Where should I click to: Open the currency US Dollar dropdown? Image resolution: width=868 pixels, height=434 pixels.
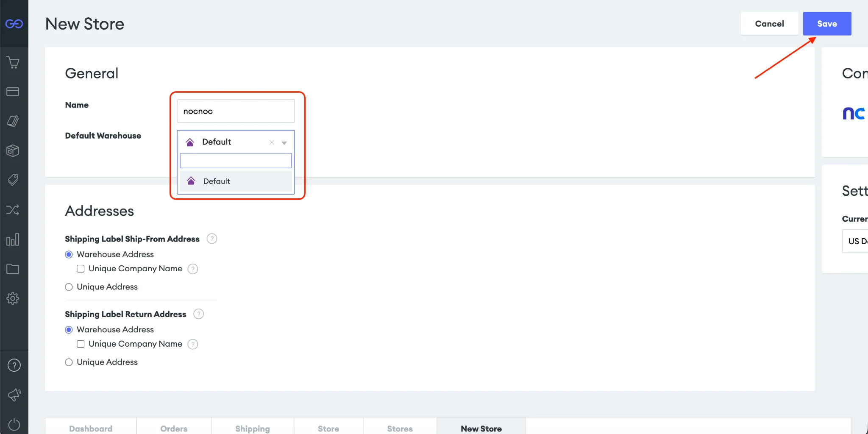pos(855,241)
